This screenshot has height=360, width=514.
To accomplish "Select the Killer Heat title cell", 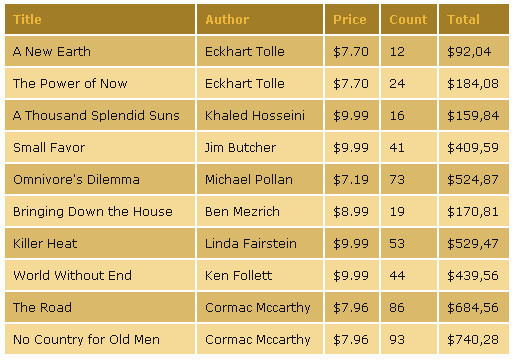I will (100, 243).
